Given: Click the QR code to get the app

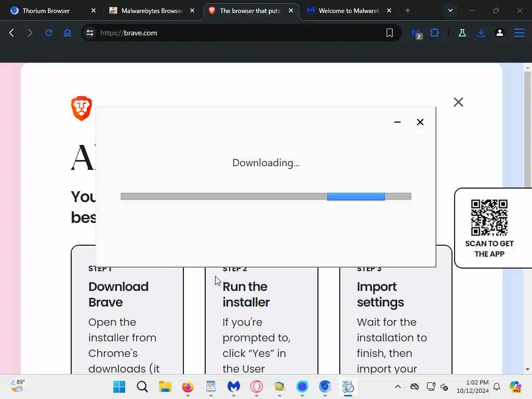Looking at the screenshot, I should 489,218.
